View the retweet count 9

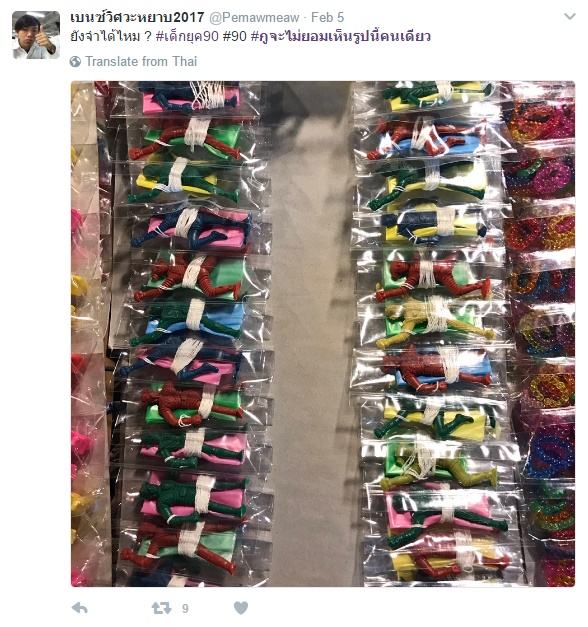185,609
